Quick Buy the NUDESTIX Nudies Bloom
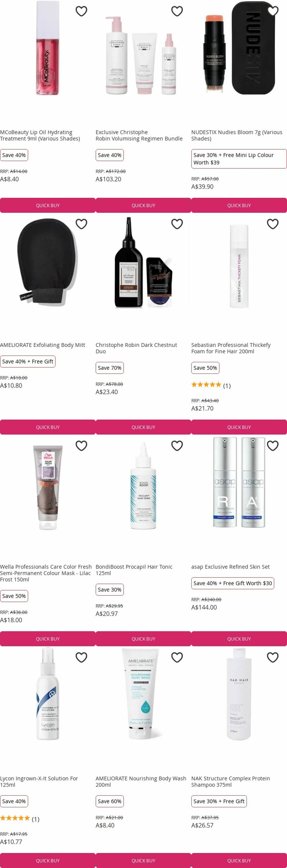Viewport: 287px width, 868px height. tap(239, 205)
